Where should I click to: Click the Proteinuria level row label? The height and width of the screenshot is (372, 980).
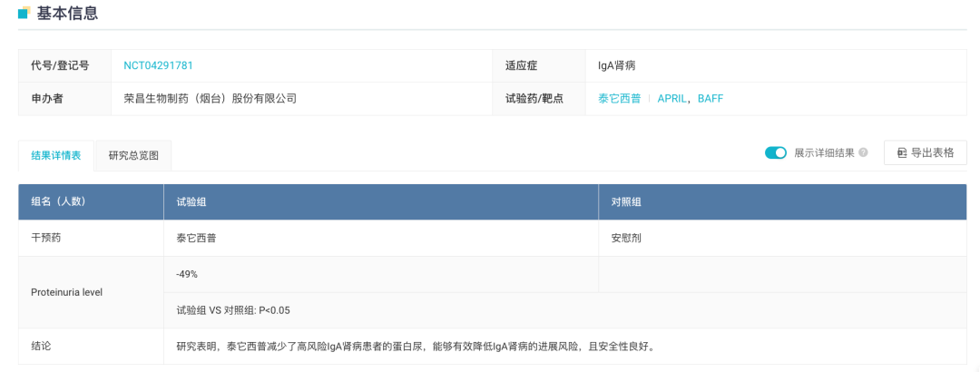pyautogui.click(x=67, y=292)
